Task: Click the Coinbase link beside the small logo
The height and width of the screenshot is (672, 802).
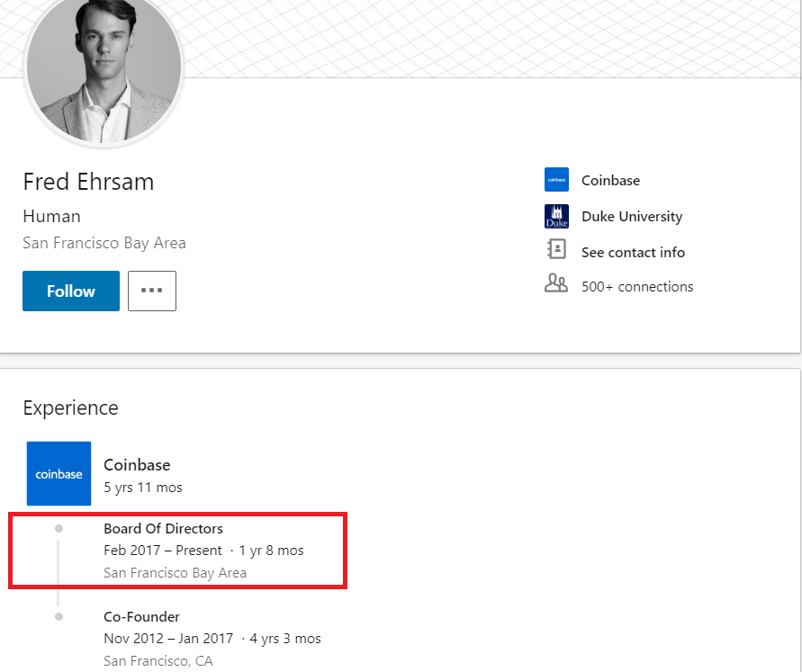Action: pyautogui.click(x=610, y=180)
